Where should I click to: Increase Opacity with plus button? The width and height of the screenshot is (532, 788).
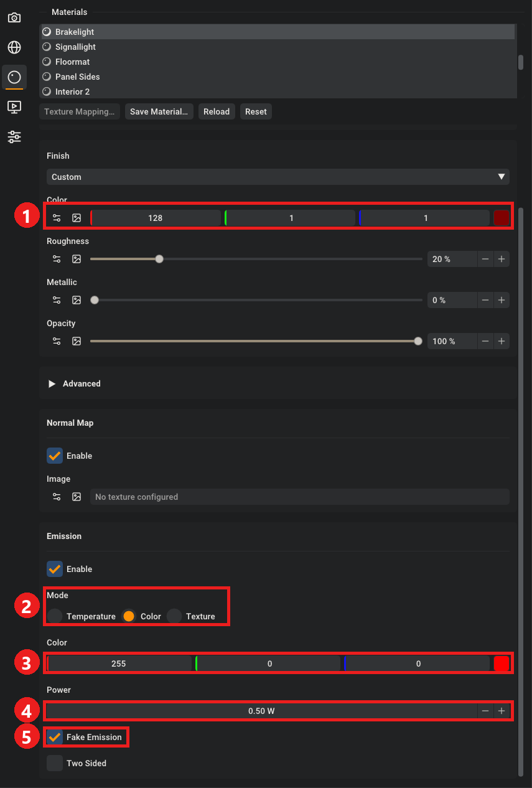pos(502,341)
